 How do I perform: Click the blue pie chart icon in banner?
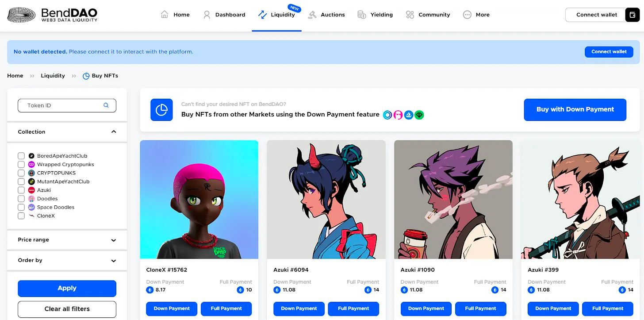pyautogui.click(x=161, y=110)
